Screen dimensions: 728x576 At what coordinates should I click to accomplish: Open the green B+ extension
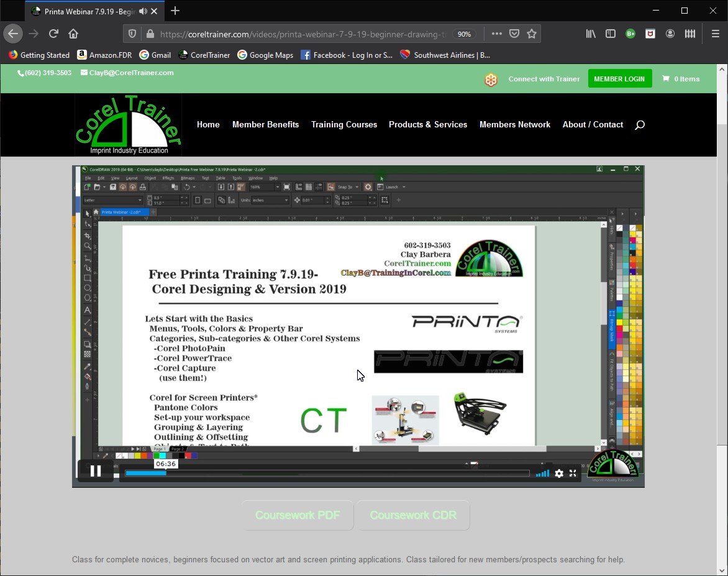tap(630, 34)
